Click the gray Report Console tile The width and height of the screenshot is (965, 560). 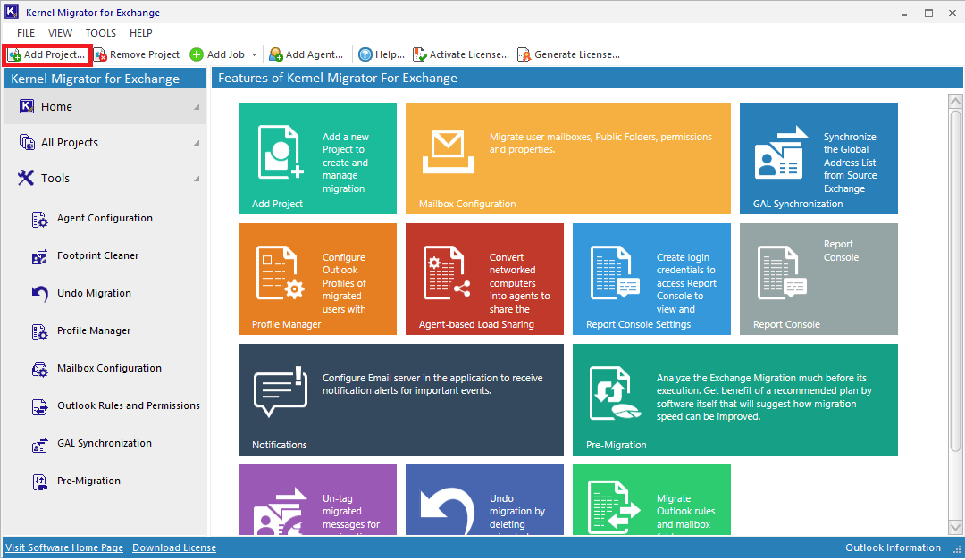(x=818, y=279)
